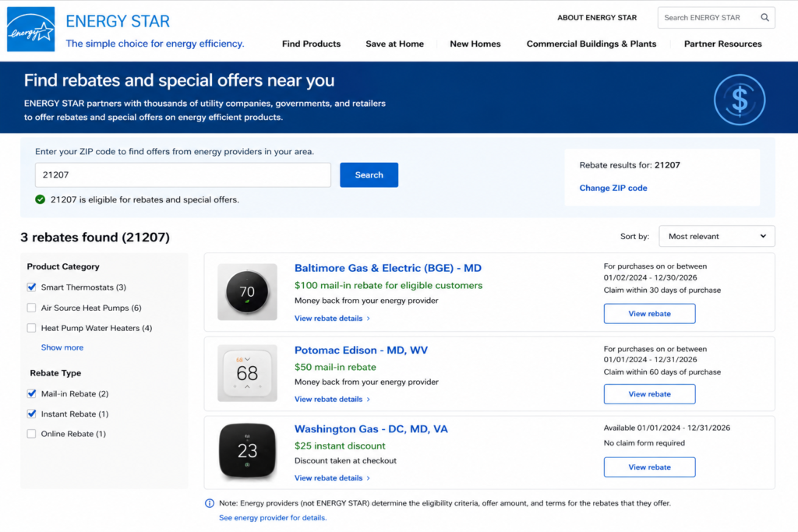Click the search magnifier icon
Image resolution: width=798 pixels, height=532 pixels.
(x=764, y=17)
